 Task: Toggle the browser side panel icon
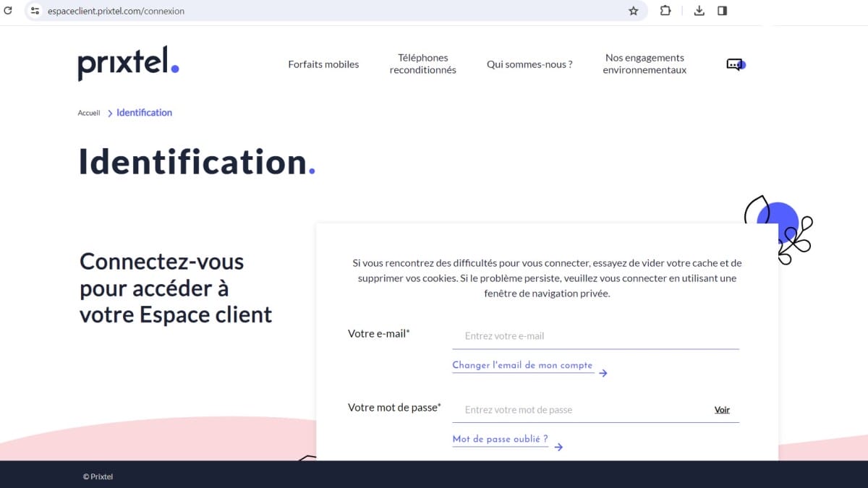[x=722, y=11]
